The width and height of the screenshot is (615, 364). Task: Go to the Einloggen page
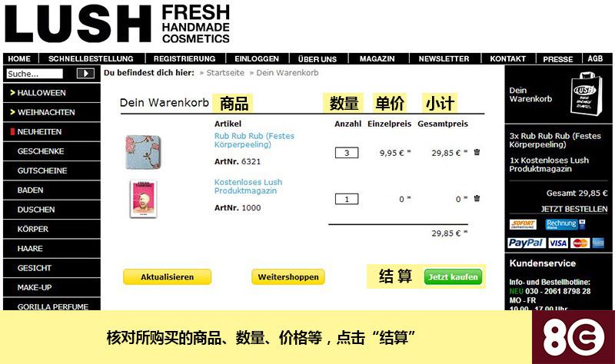(257, 59)
